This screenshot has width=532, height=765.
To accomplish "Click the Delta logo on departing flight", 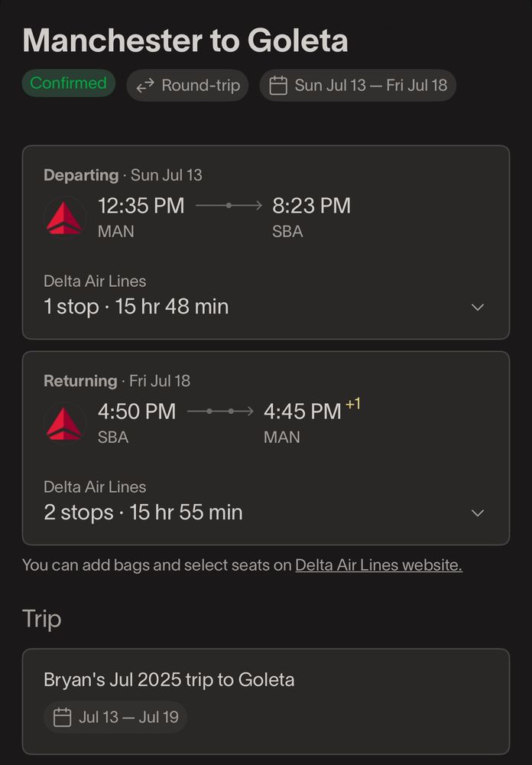I will pyautogui.click(x=64, y=217).
